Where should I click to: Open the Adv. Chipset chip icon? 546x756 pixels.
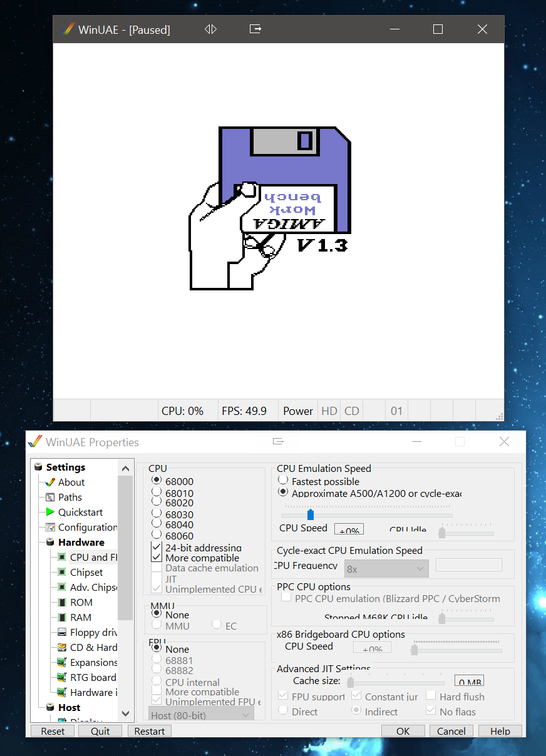(62, 587)
